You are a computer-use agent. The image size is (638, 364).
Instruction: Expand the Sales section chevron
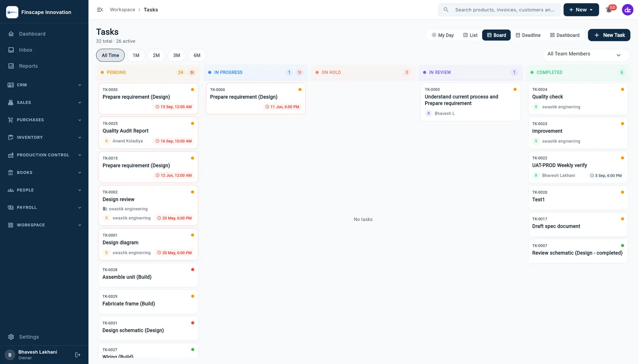click(x=80, y=102)
